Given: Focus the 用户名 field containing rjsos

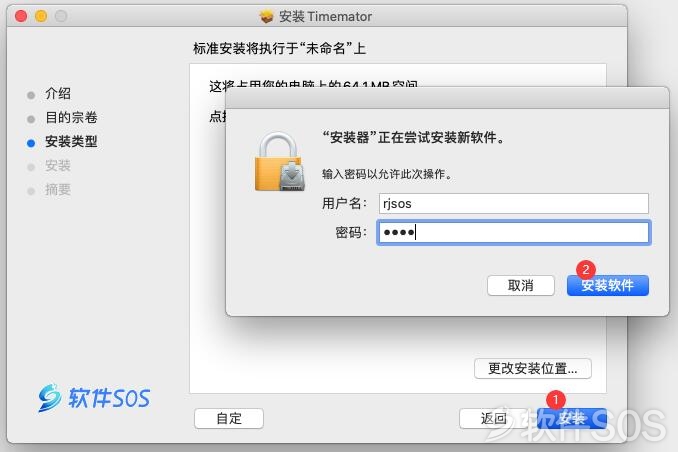Looking at the screenshot, I should pos(514,203).
